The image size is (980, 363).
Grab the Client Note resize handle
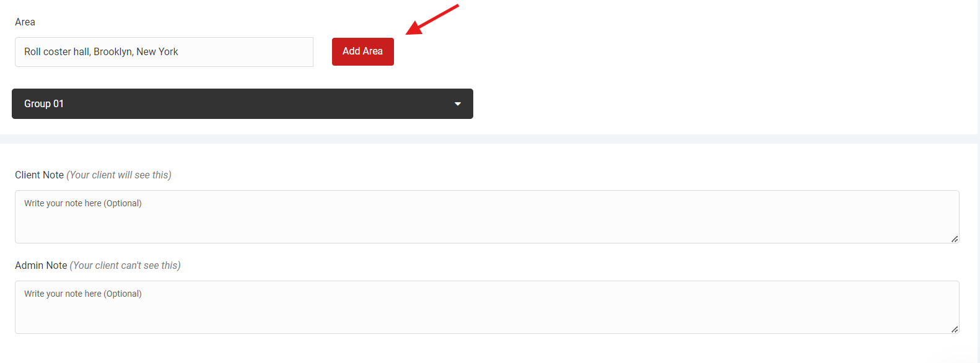[x=955, y=238]
